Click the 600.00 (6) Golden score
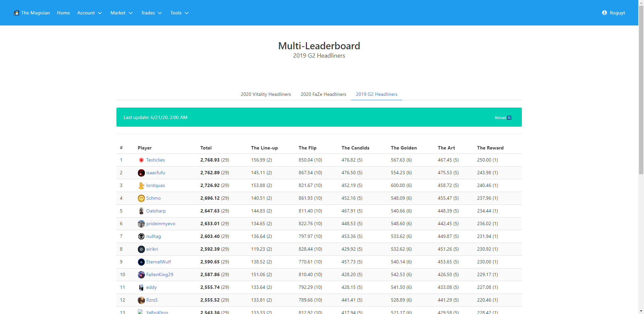 pyautogui.click(x=401, y=186)
